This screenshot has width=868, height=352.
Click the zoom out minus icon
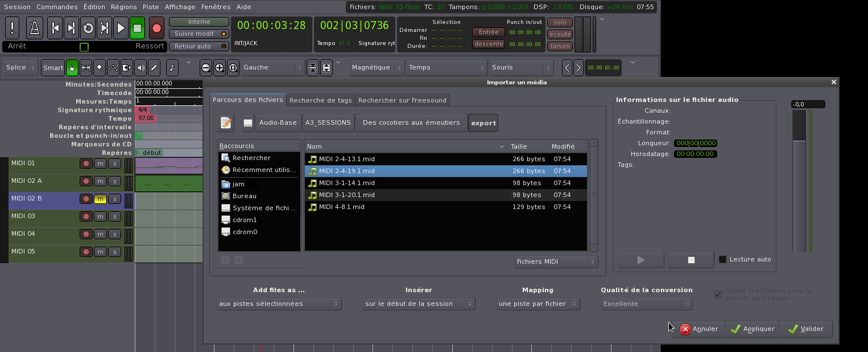[206, 68]
